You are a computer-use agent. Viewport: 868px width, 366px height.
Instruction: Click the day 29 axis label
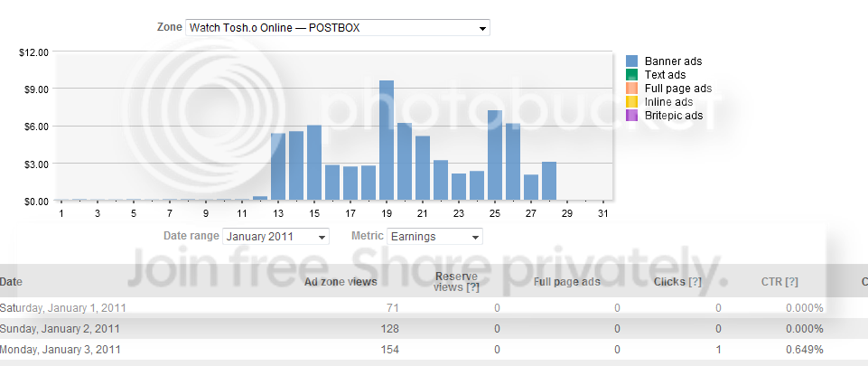pyautogui.click(x=567, y=213)
